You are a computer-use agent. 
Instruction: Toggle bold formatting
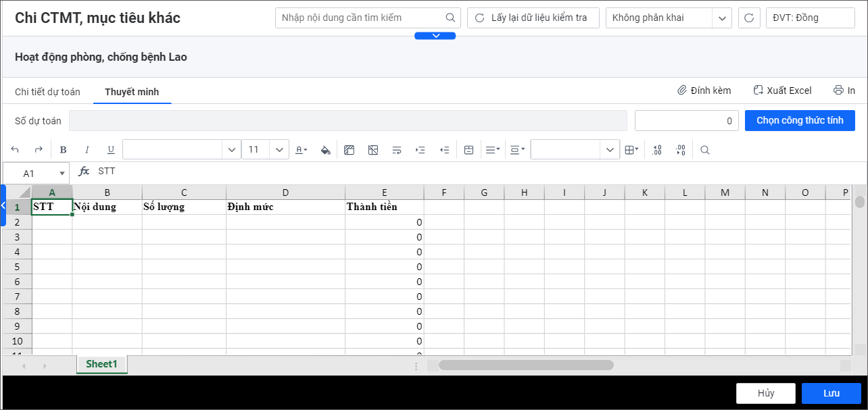[x=64, y=150]
